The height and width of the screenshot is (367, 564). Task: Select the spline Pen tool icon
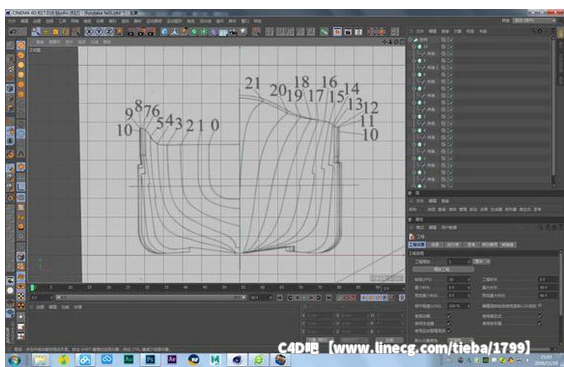[x=174, y=32]
